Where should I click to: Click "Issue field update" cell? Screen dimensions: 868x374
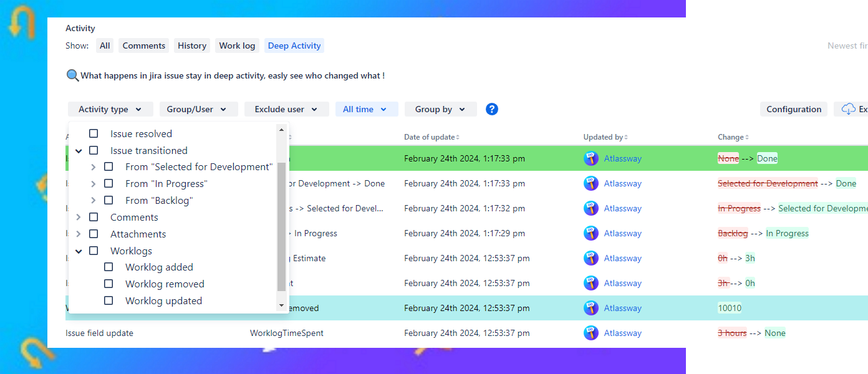(99, 333)
